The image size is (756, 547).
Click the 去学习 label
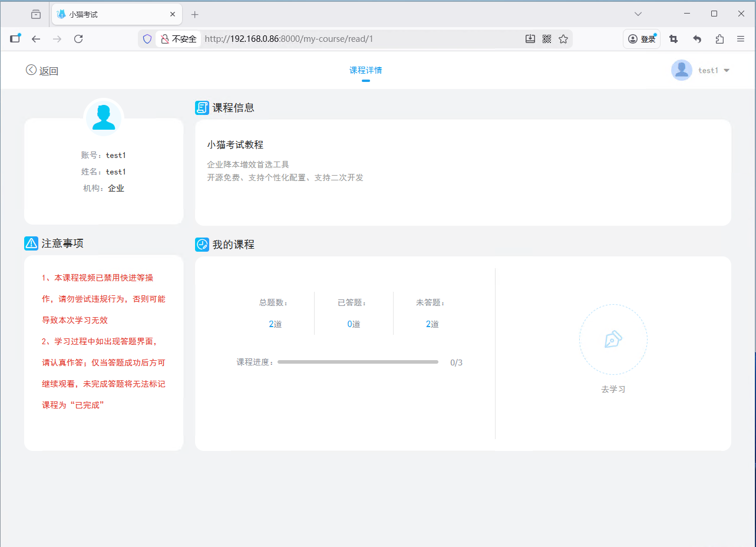(613, 390)
